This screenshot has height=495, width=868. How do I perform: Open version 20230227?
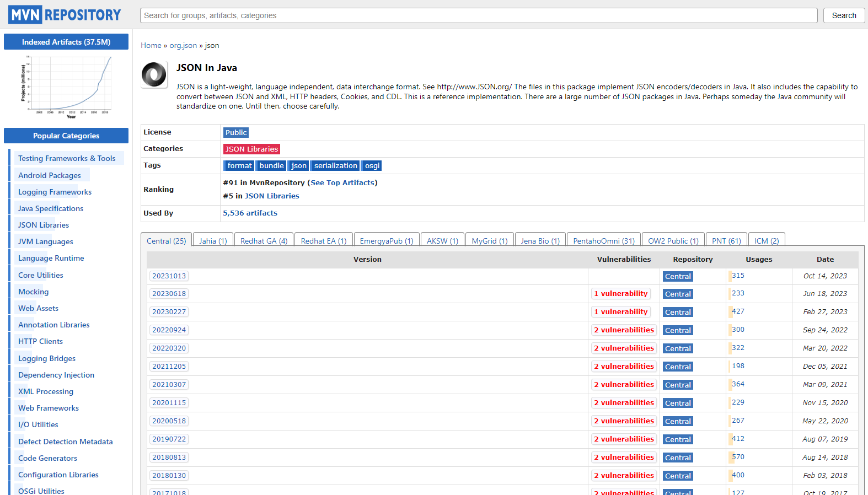pyautogui.click(x=169, y=311)
